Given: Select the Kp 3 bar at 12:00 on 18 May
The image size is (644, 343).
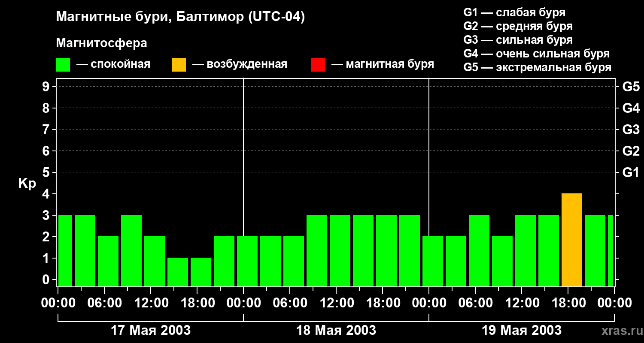Looking at the screenshot, I should [340, 251].
